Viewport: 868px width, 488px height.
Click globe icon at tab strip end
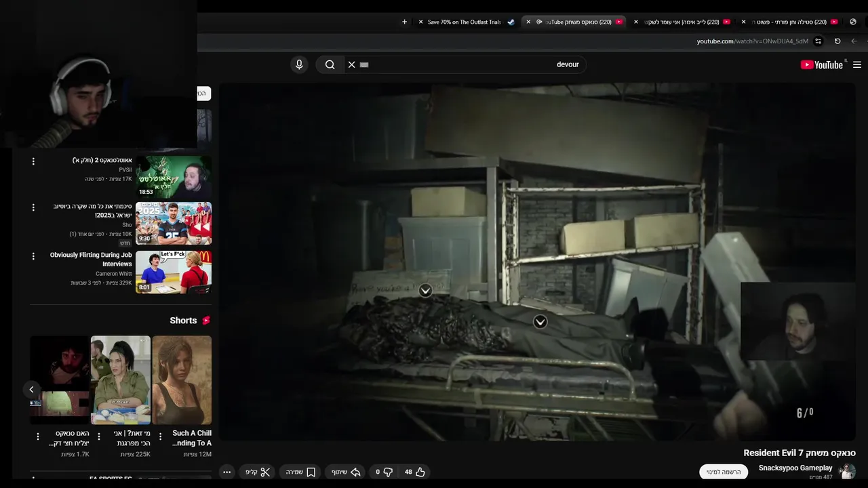(x=853, y=22)
